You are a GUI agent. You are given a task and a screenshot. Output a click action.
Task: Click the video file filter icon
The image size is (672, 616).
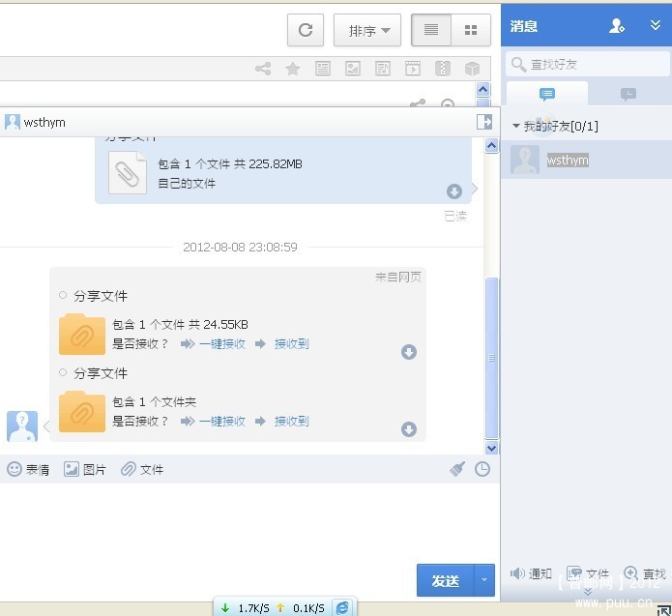click(x=413, y=69)
